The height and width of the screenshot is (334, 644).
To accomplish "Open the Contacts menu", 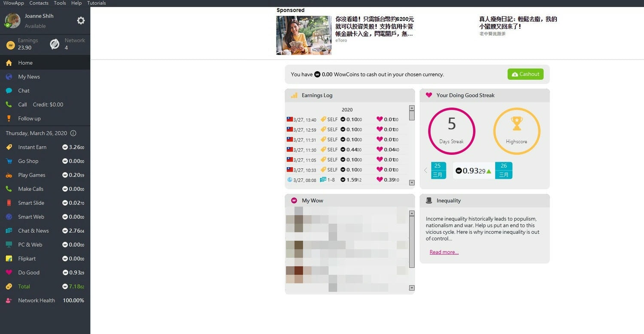I will tap(39, 3).
